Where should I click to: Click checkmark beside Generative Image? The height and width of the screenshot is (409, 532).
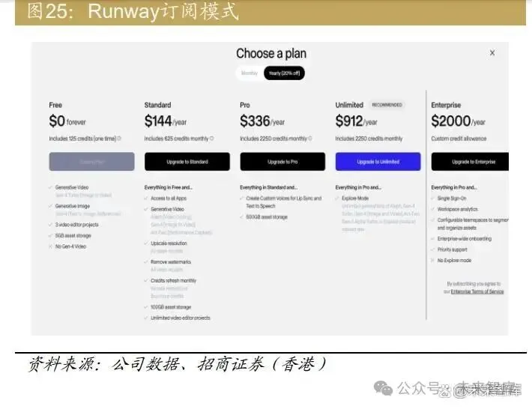(50, 206)
